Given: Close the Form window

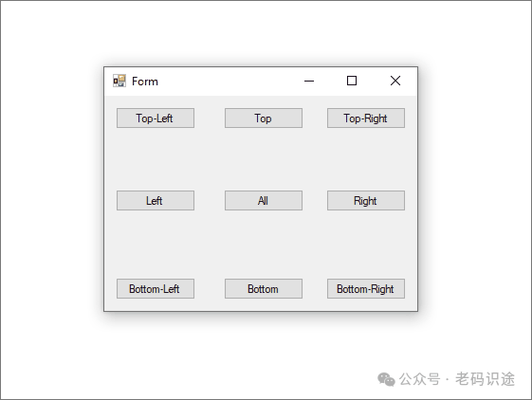Looking at the screenshot, I should click(x=395, y=82).
